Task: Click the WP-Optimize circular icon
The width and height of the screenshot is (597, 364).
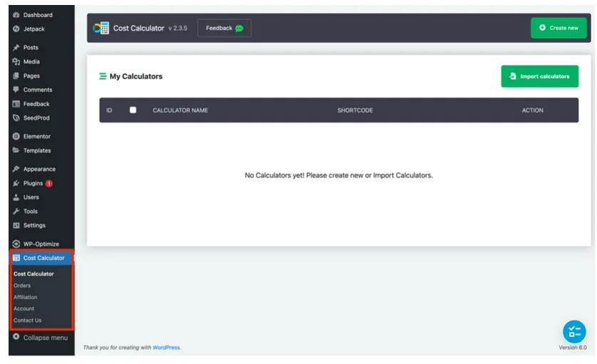Action: point(16,244)
